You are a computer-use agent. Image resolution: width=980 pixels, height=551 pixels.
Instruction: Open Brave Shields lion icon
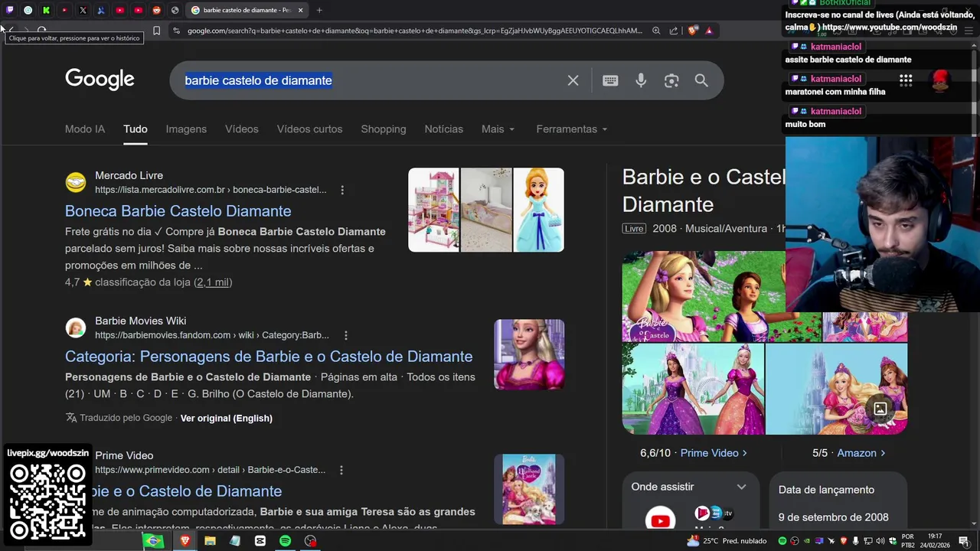coord(693,31)
